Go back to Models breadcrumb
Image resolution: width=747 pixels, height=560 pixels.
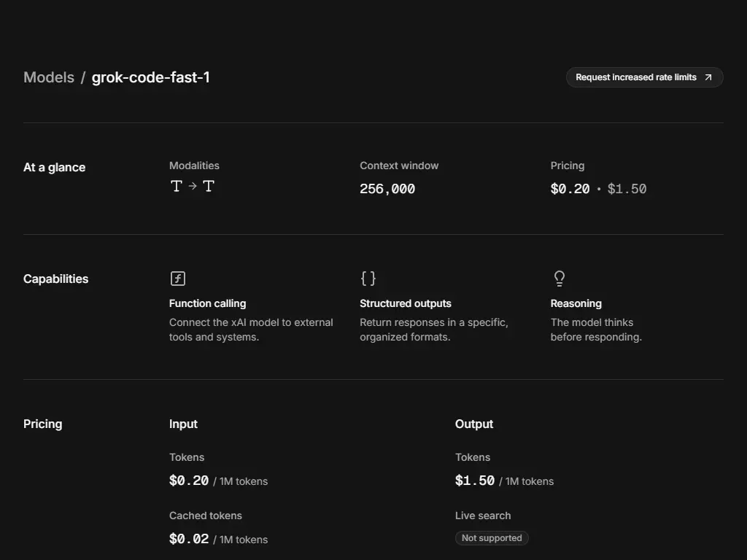point(49,77)
